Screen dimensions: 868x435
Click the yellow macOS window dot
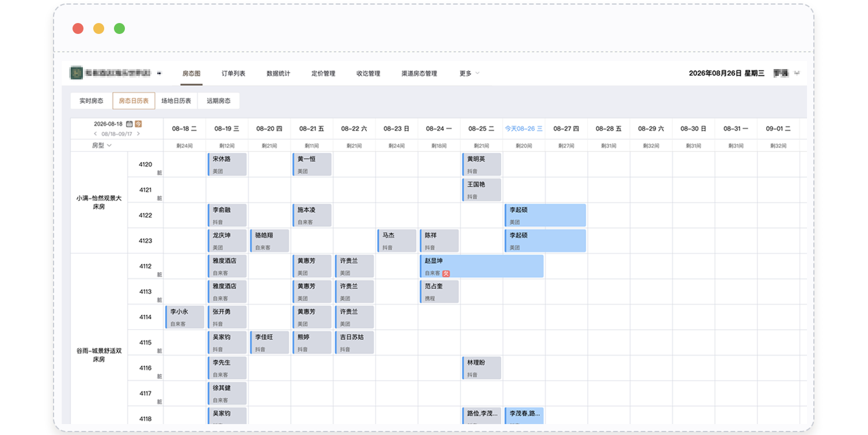click(x=98, y=28)
